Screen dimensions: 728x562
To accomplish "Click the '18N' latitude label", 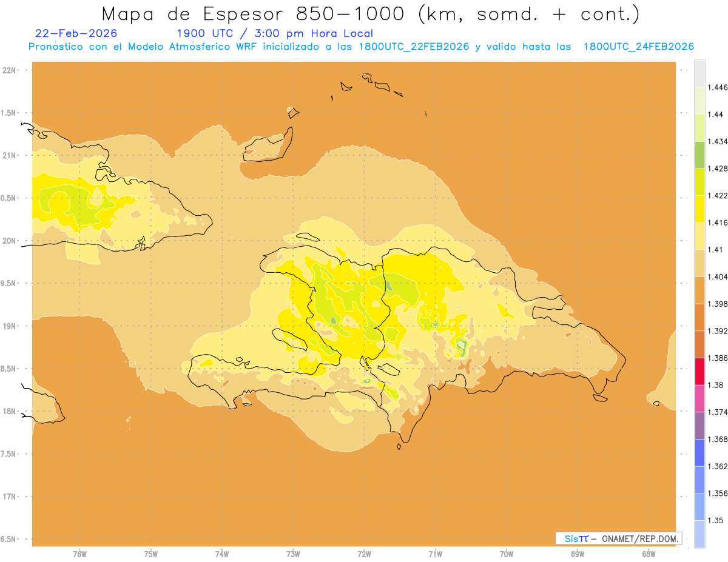I will click(x=8, y=411).
